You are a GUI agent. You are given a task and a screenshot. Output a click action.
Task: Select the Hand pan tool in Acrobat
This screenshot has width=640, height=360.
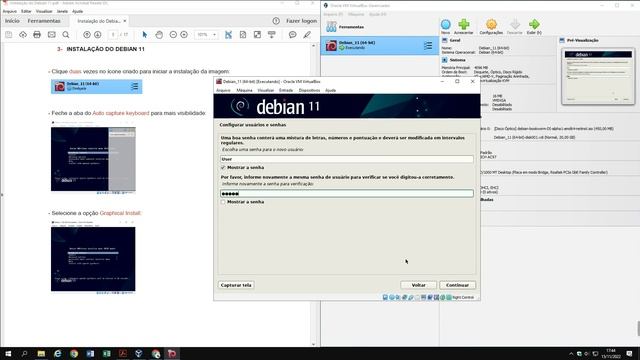point(159,35)
